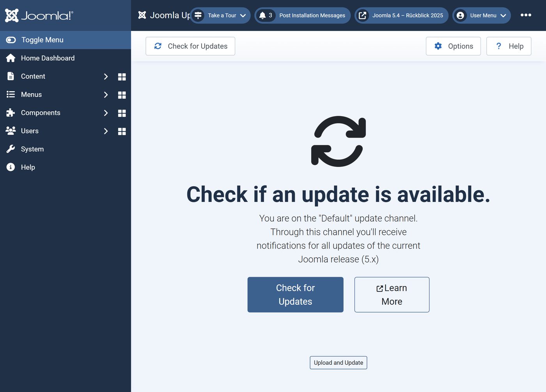Click the Help toolbar button

pyautogui.click(x=509, y=46)
